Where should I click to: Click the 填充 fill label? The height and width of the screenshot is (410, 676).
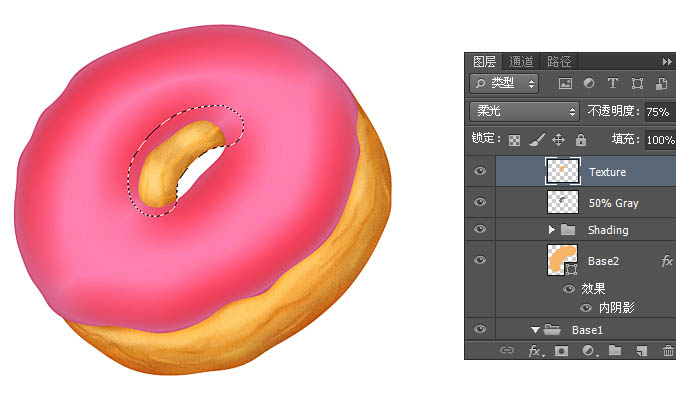625,139
